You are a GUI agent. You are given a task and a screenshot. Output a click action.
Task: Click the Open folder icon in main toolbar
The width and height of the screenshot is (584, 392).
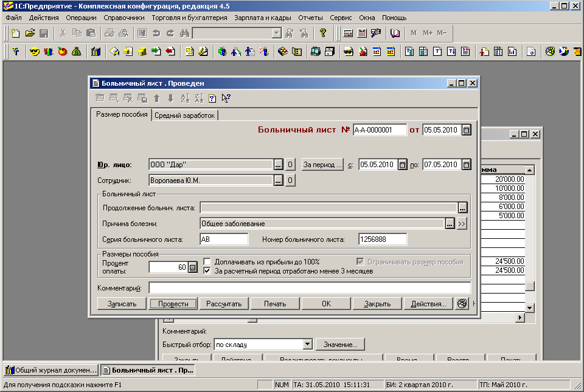[x=30, y=33]
